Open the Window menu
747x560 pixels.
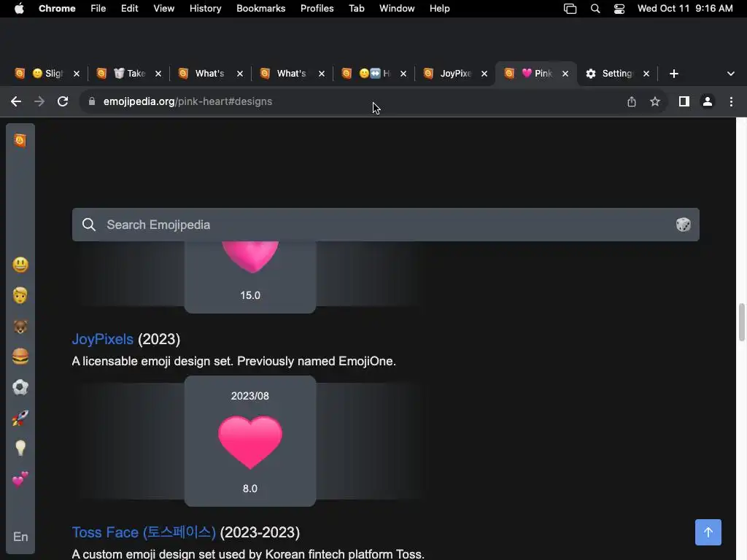point(396,8)
